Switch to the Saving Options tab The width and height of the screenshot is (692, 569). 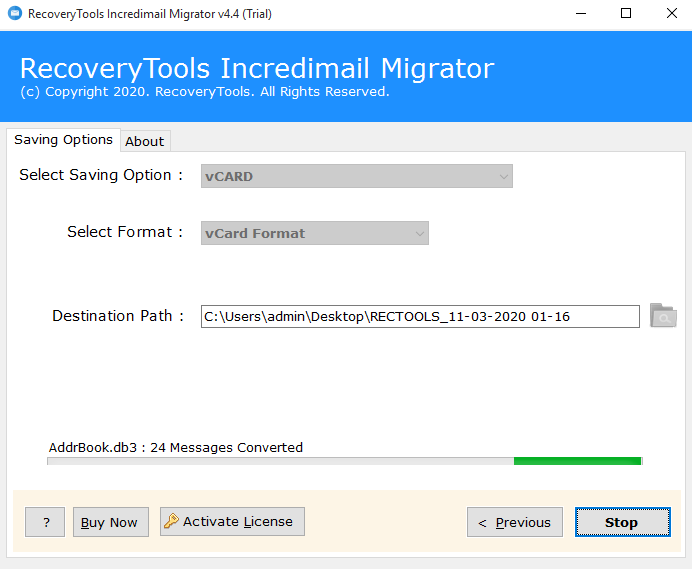63,140
